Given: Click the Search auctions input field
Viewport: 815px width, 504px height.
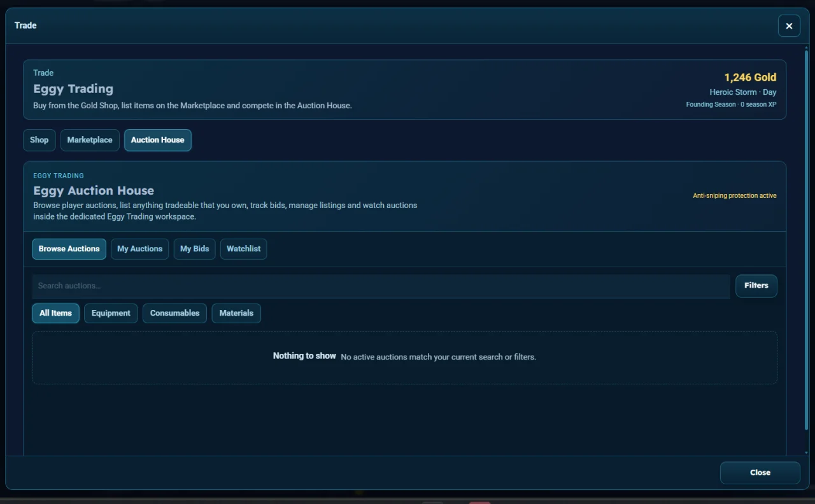Looking at the screenshot, I should (381, 286).
